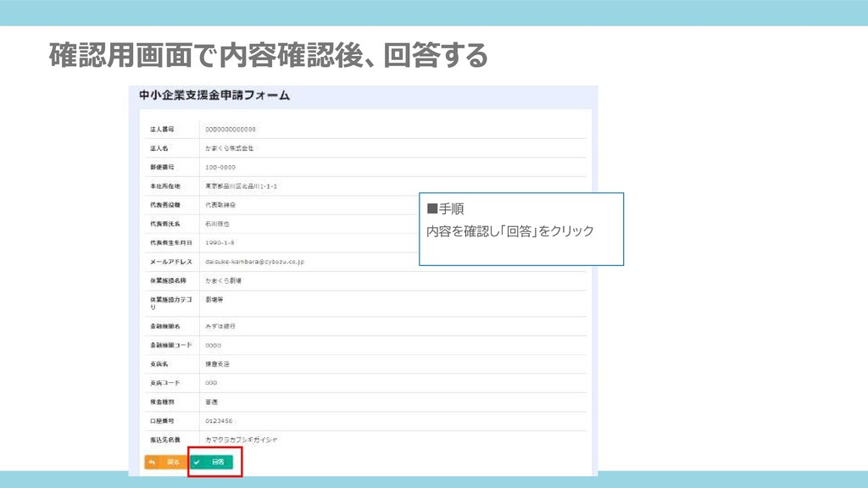Viewport: 868px width, 488px height.
Task: Click the 金融機関コード value 0000
Action: (213, 346)
